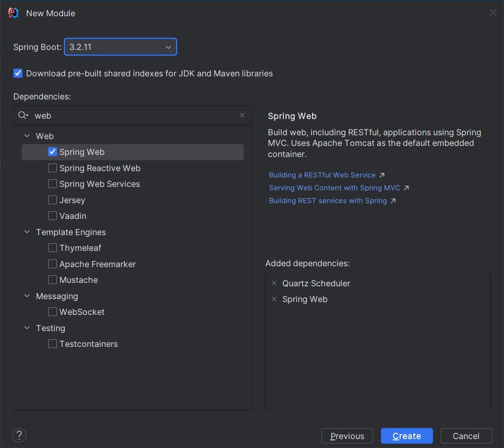Open Building REST services with Spring link
Viewport: 504px width, 448px height.
tap(328, 201)
